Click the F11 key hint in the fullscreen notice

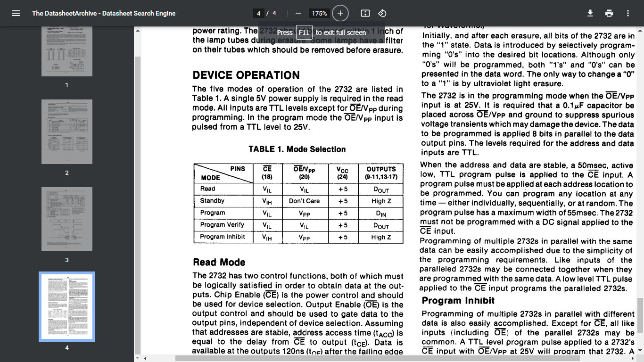tap(304, 33)
